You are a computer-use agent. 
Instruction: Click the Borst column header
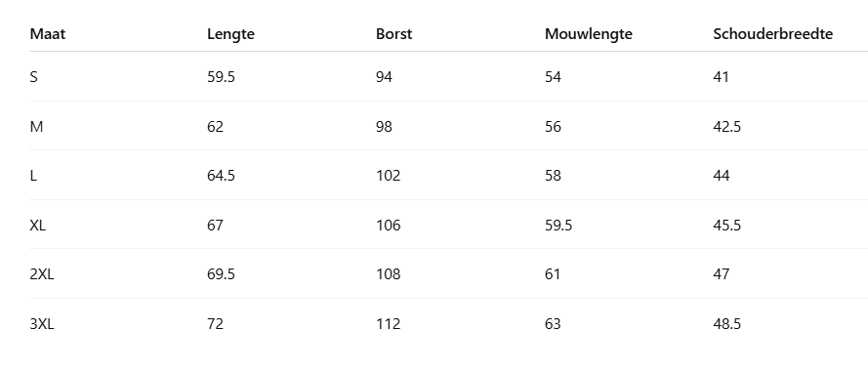tap(394, 34)
